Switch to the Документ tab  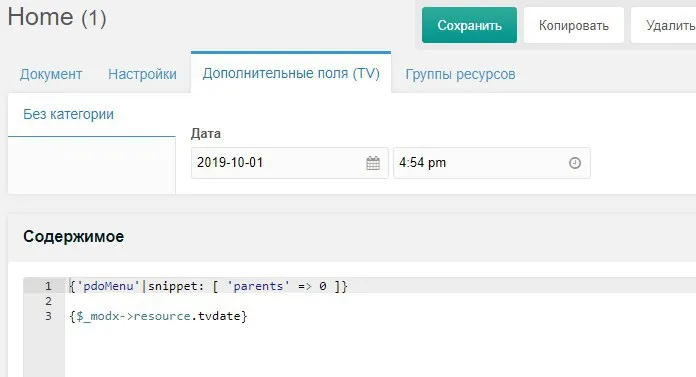tap(51, 74)
